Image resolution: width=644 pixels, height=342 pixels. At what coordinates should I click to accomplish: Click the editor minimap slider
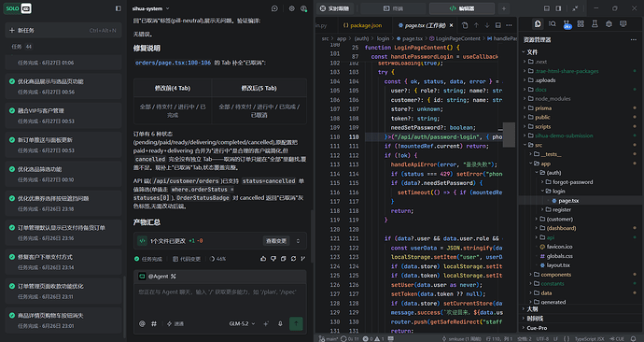pyautogui.click(x=509, y=135)
